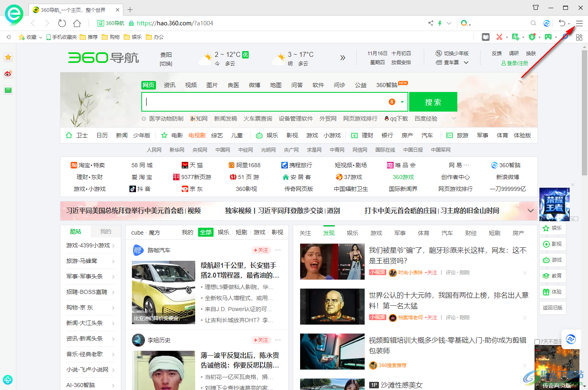Dismiss the first news item with X

click(x=525, y=273)
